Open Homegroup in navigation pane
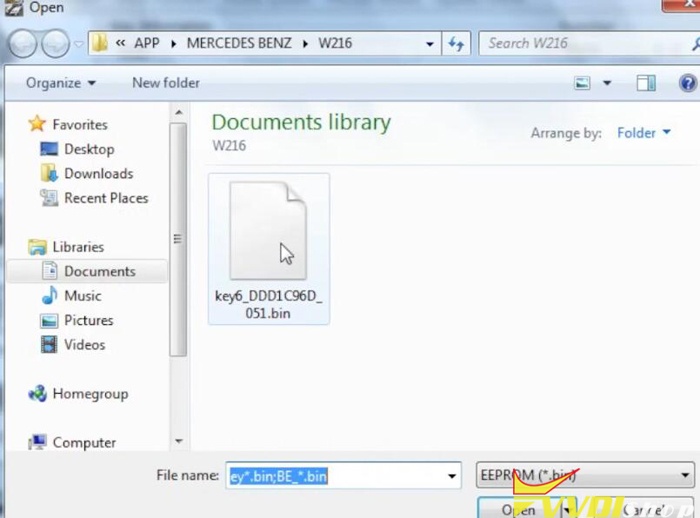This screenshot has height=518, width=700. click(x=90, y=394)
